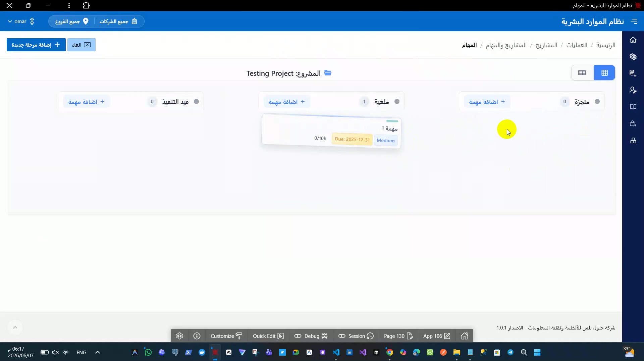Open the مهمة 1 task card
The height and width of the screenshot is (361, 644).
[x=331, y=132]
